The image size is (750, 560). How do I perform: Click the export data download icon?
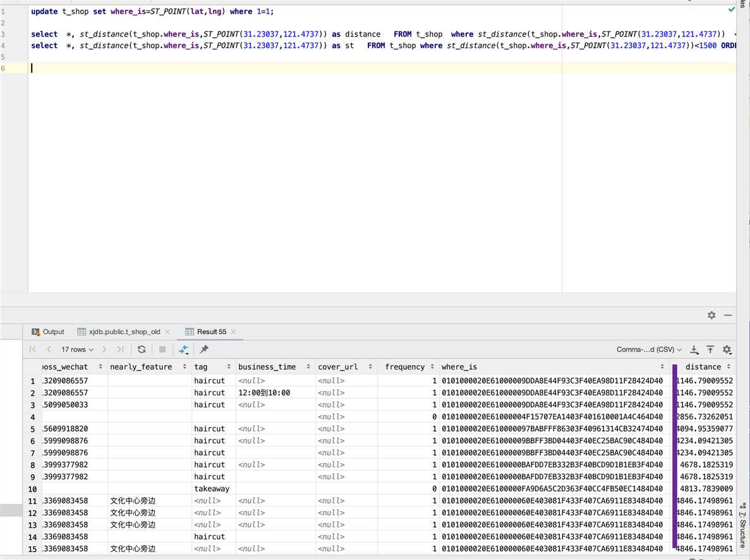(694, 349)
